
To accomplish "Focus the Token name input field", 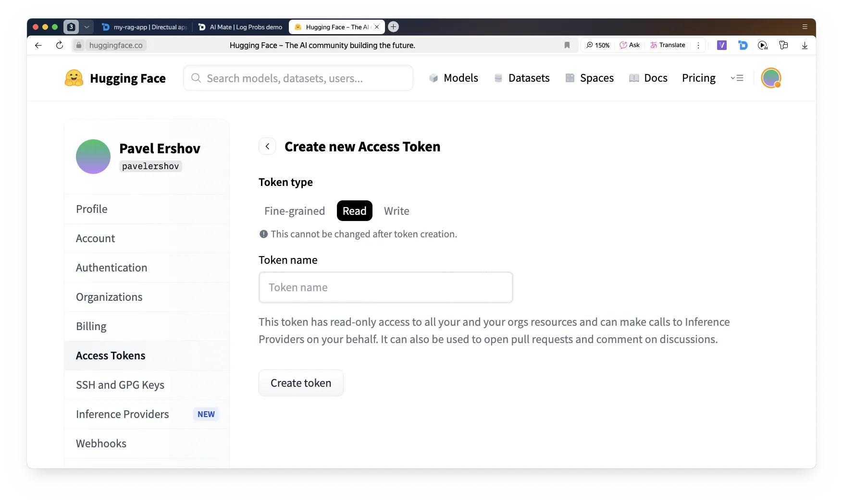I will click(385, 287).
